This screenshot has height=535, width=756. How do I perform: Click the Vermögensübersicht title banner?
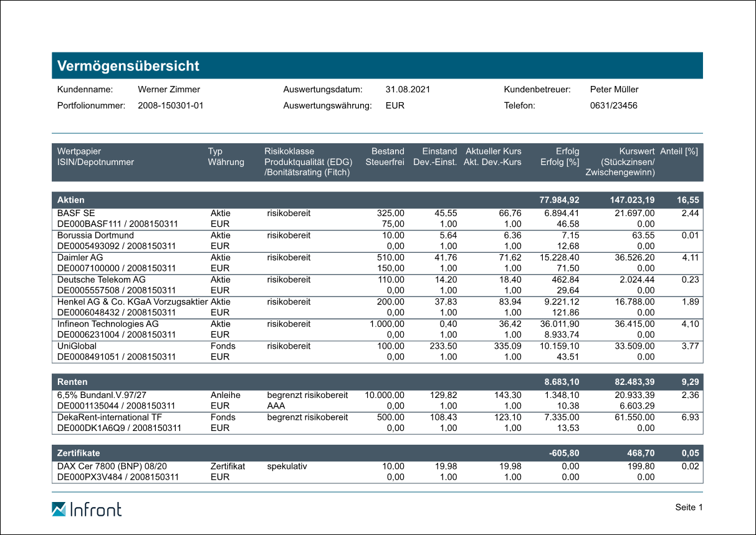point(377,66)
